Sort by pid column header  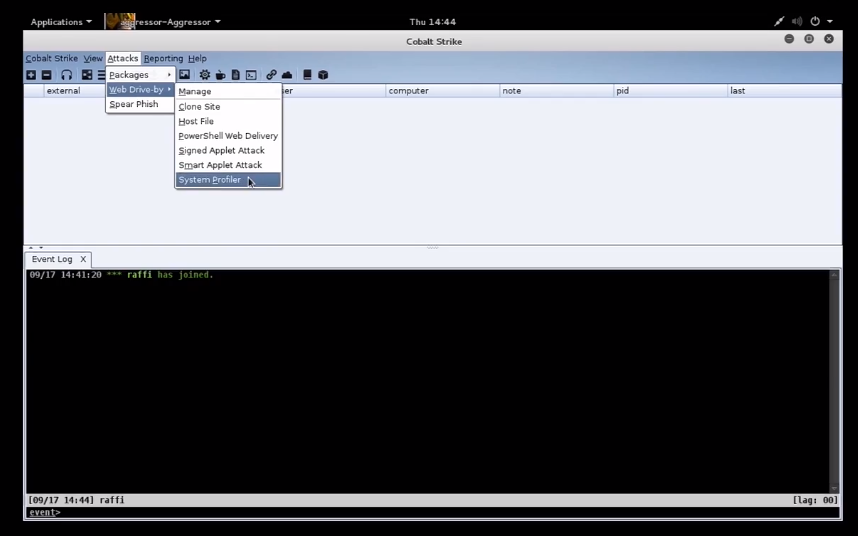(x=670, y=91)
